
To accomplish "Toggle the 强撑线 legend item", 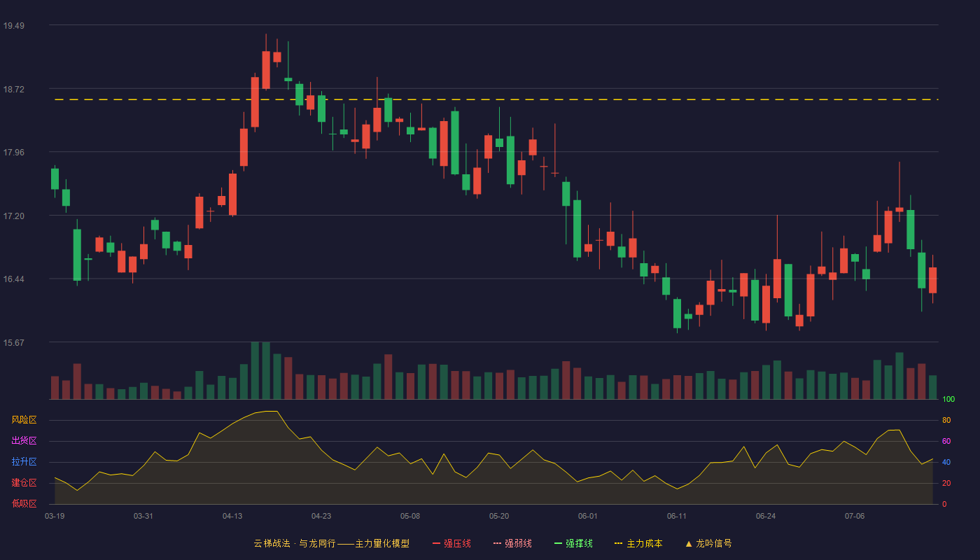I will pyautogui.click(x=573, y=543).
